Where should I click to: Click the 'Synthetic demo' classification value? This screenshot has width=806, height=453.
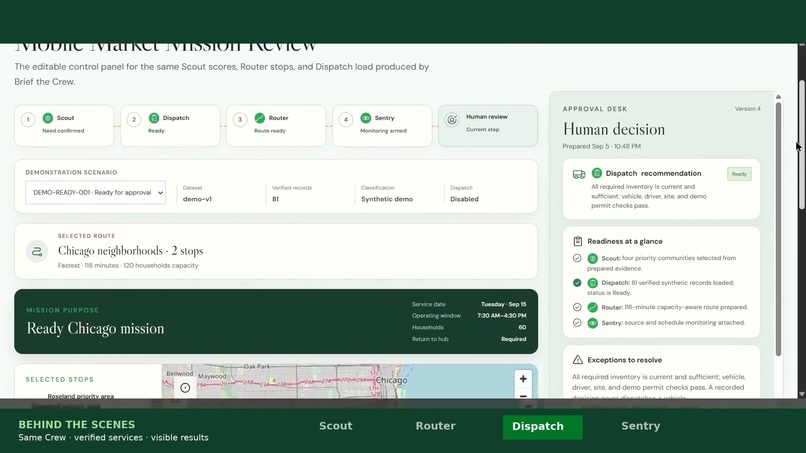click(x=387, y=199)
